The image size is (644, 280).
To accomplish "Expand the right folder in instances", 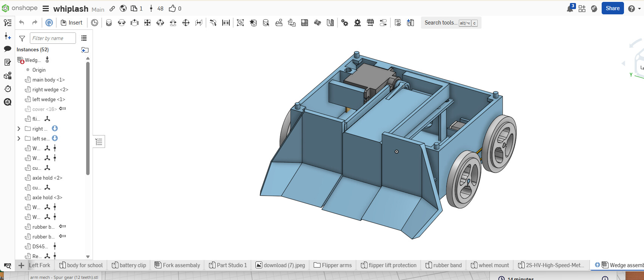I will point(19,129).
